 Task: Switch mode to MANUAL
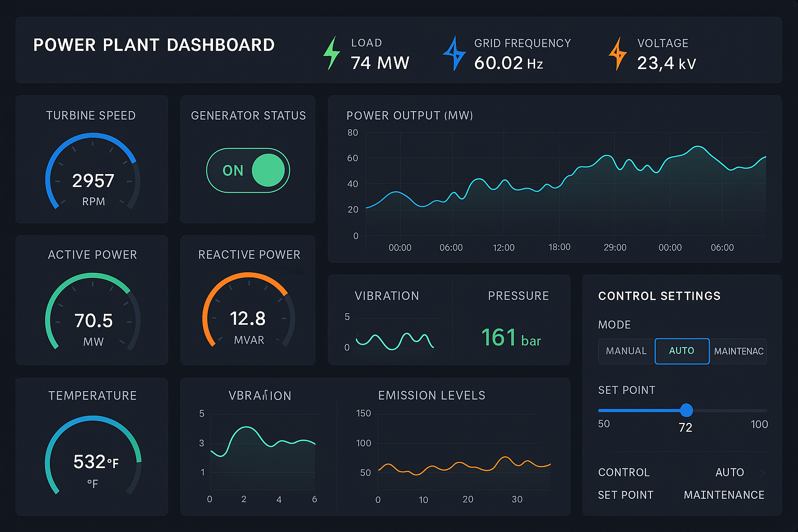[x=626, y=351]
